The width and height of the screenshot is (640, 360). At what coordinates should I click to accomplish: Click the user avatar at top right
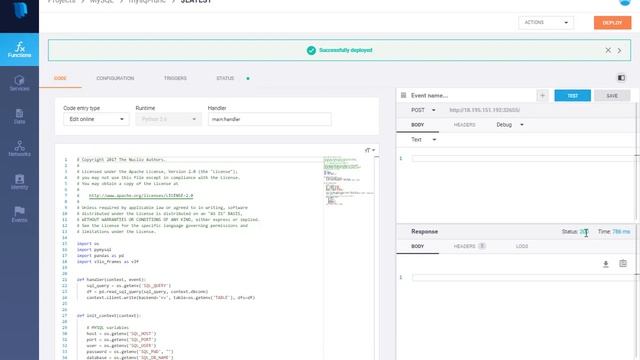click(624, 2)
